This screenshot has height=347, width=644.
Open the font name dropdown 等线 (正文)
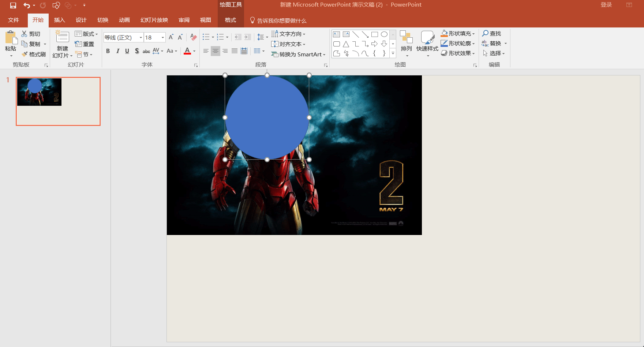(141, 37)
